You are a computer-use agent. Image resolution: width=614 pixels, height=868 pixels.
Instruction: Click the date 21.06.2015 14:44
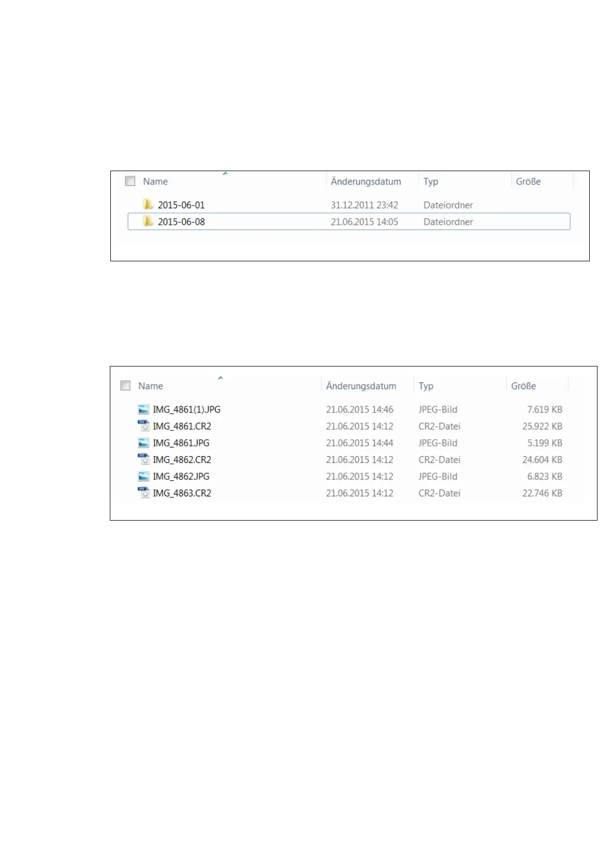360,443
